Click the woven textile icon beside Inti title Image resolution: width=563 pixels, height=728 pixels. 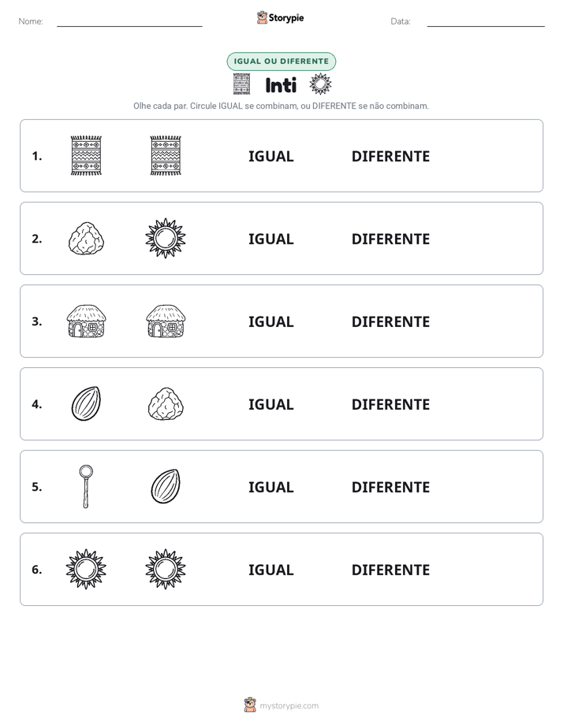click(241, 84)
